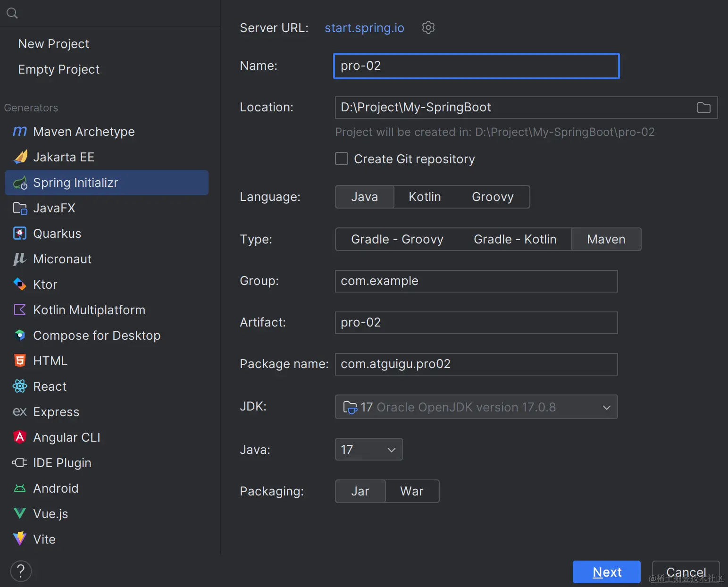728x587 pixels.
Task: Enable Create Git repository checkbox
Action: 342,159
